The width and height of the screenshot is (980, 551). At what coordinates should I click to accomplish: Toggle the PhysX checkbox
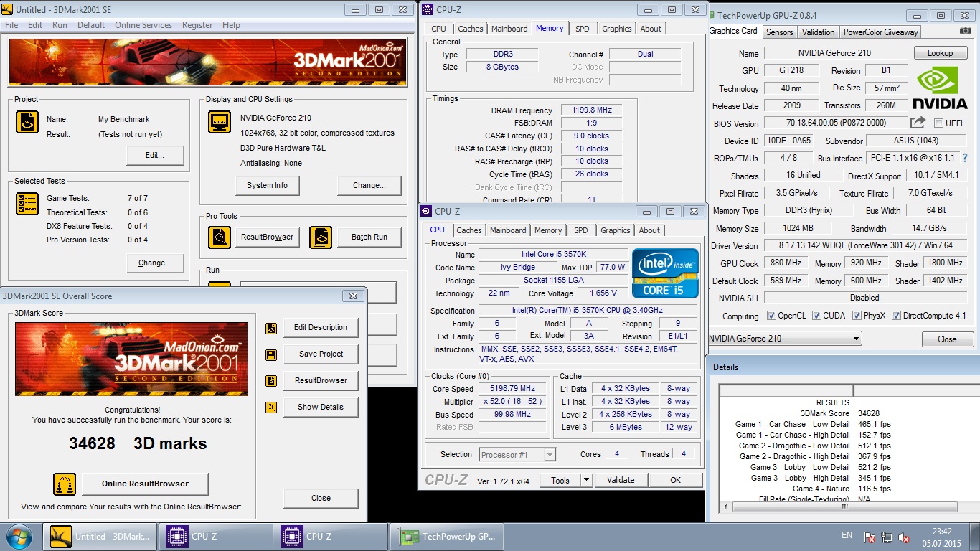coord(857,316)
